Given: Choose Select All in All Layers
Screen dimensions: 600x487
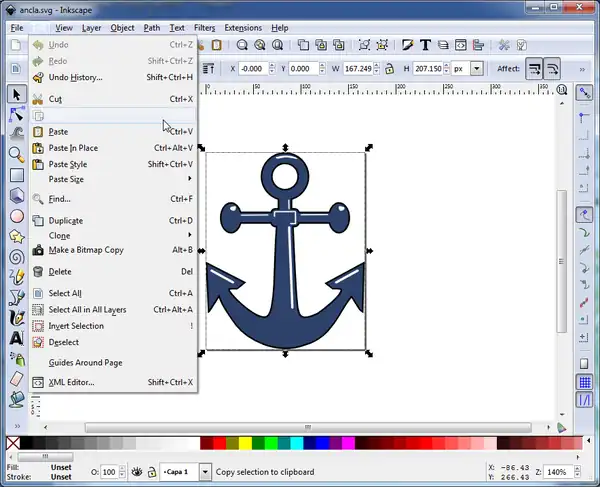Looking at the screenshot, I should 87,310.
